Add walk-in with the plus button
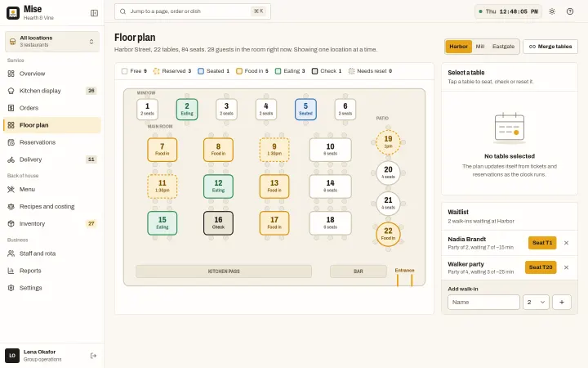 562,303
